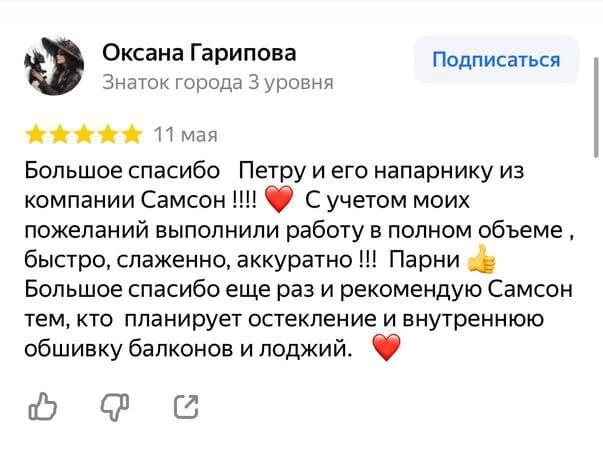Viewport: 603px width, 459px height.
Task: Click the words рекомендую Самсон in review
Action: pos(456,289)
